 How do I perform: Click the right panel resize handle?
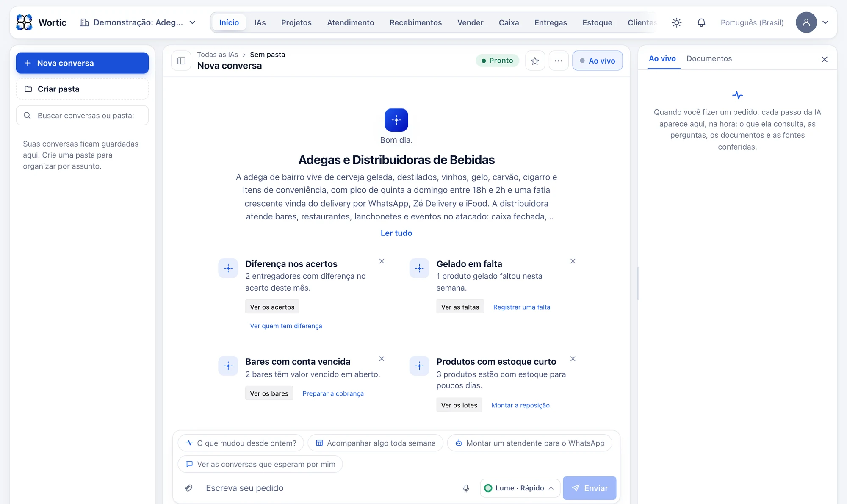coord(638,283)
